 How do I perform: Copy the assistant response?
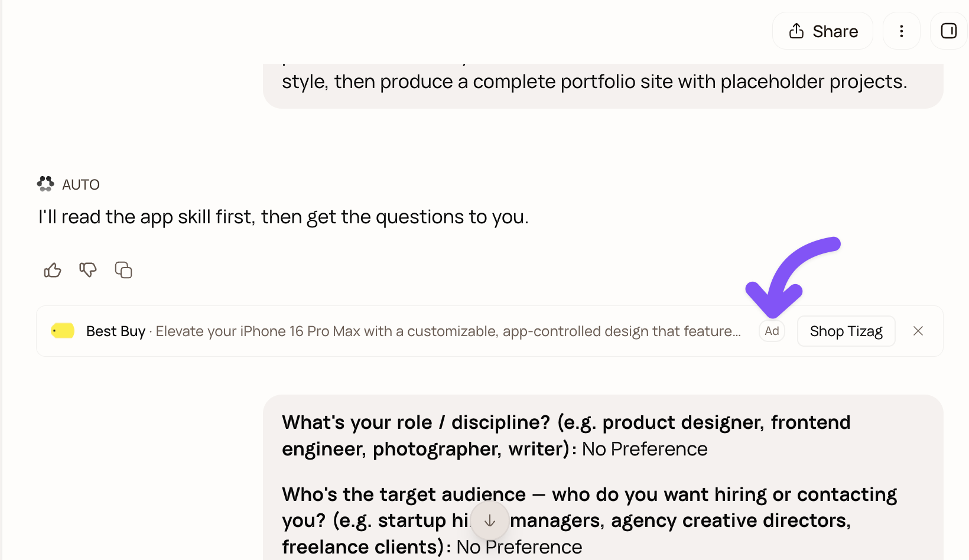(123, 271)
